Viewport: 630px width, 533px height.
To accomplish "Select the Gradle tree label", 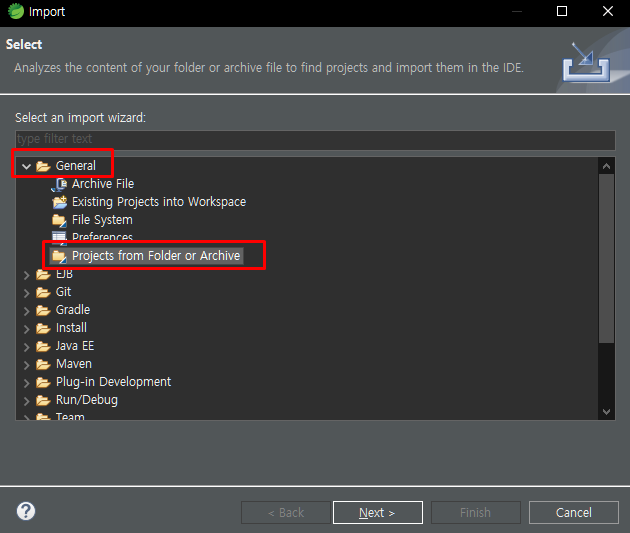I will 73,310.
